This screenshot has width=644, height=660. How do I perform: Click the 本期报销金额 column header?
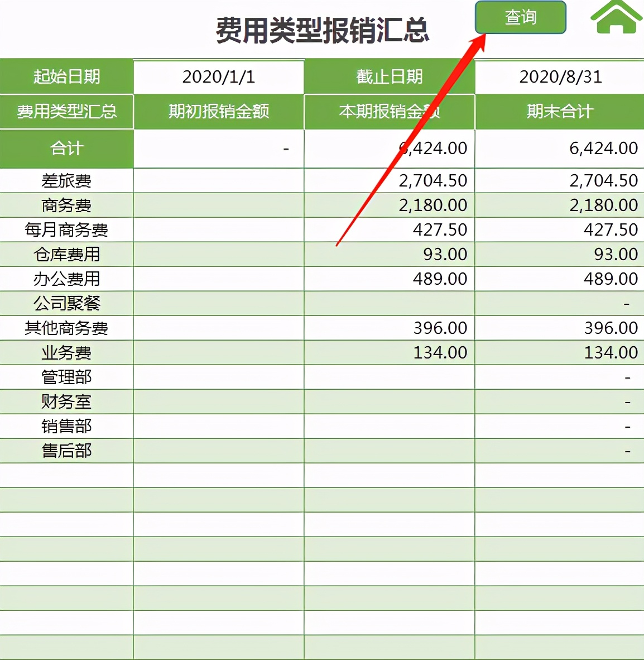368,111
